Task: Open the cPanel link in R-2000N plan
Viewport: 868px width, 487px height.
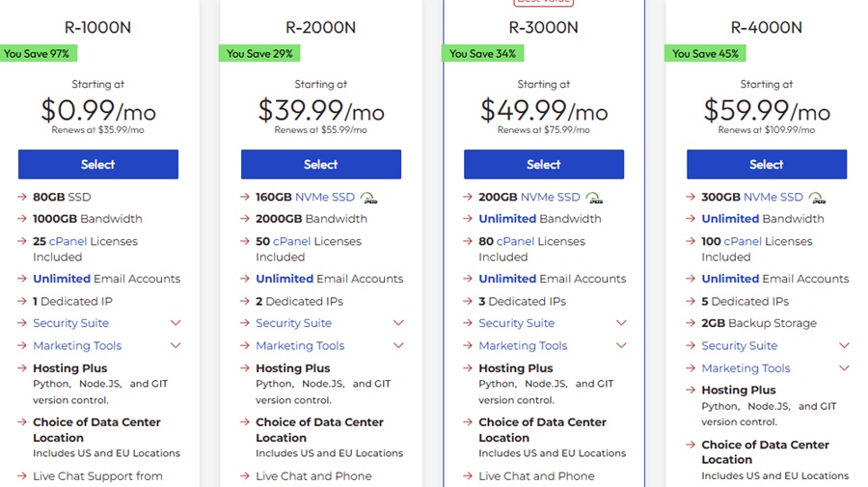Action: pos(290,241)
